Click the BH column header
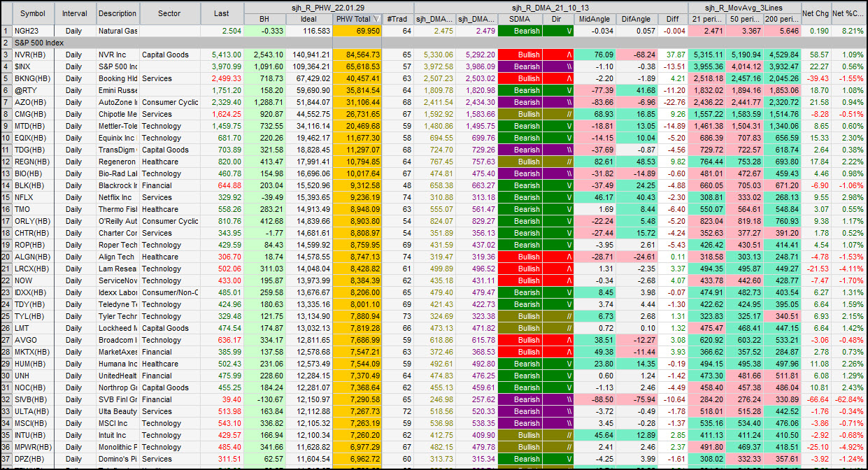The height and width of the screenshot is (470, 868). coord(265,19)
